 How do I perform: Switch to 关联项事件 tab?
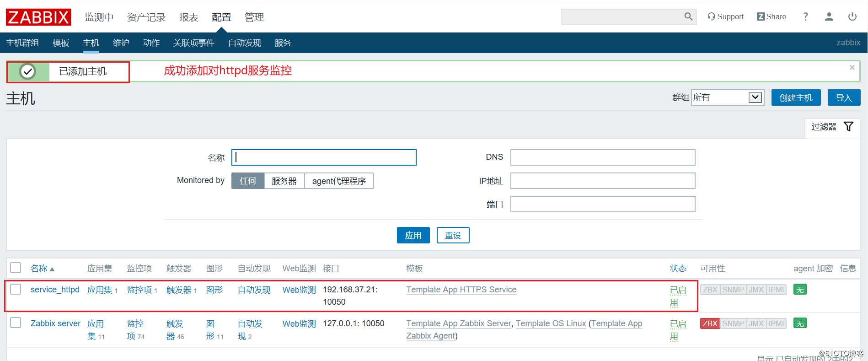coord(194,43)
